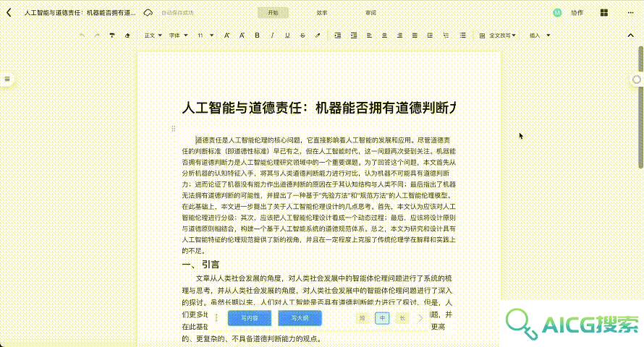The width and height of the screenshot is (644, 347).
Task: Select the 长 length option
Action: [x=402, y=318]
